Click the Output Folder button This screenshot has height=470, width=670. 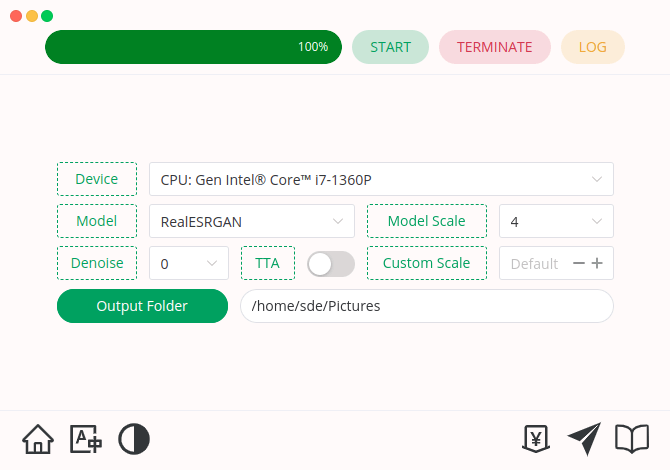pyautogui.click(x=142, y=306)
